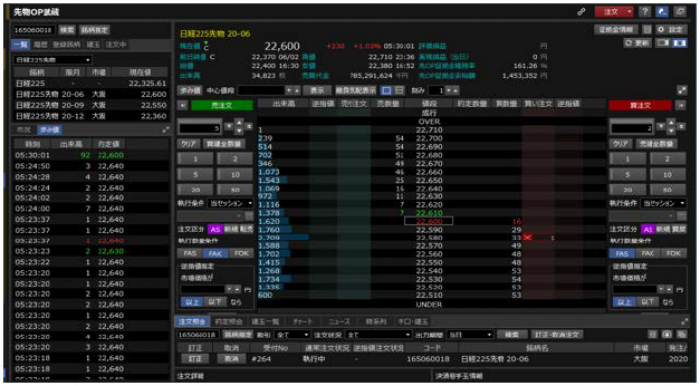Switch to the 市況 tab
The height and width of the screenshot is (386, 700).
[23, 130]
